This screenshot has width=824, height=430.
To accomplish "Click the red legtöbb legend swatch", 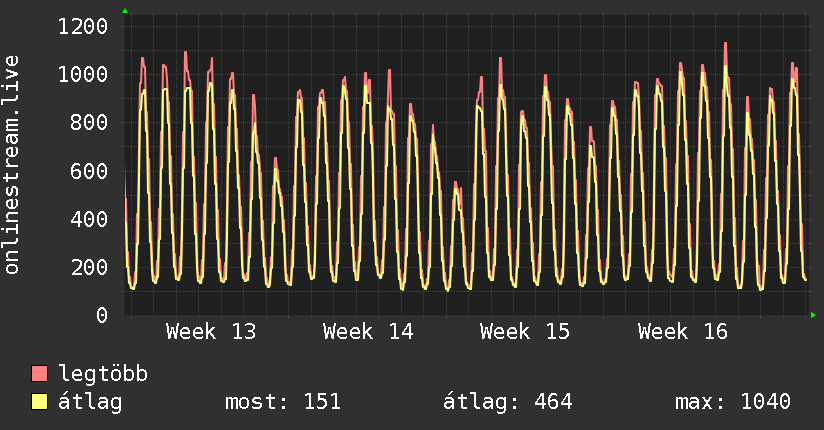I will tap(39, 373).
